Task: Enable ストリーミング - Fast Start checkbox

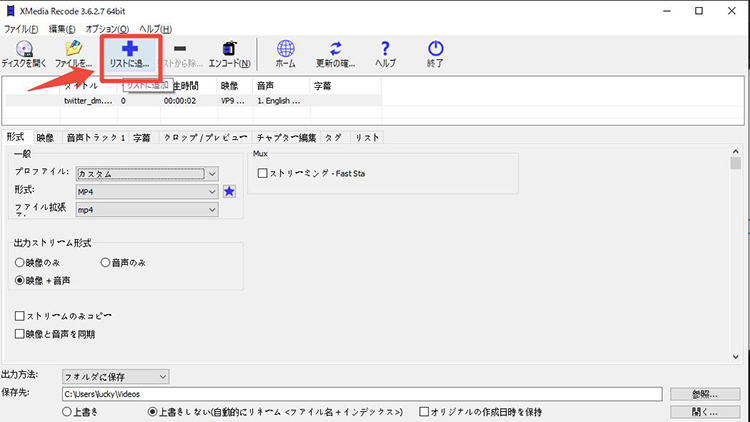Action: coord(262,173)
